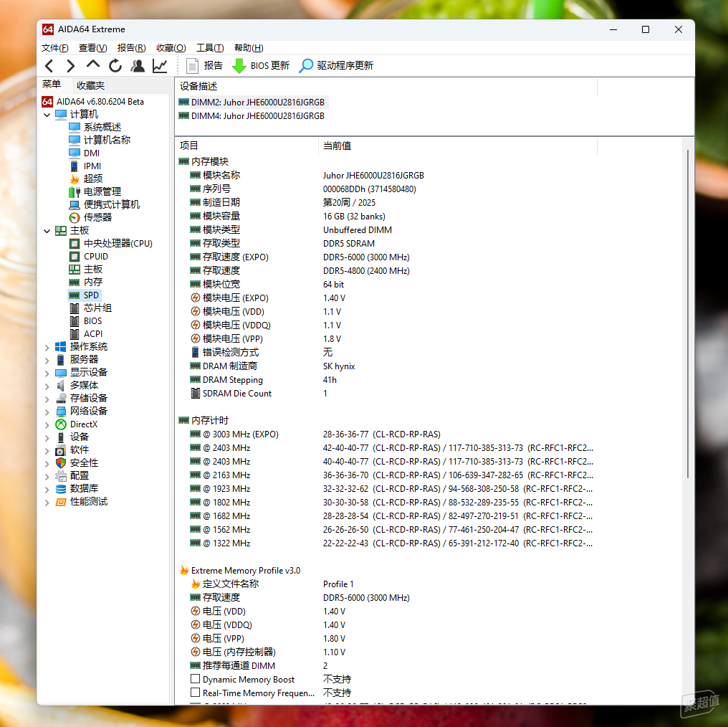Open the user silhouette toolbar icon

138,66
